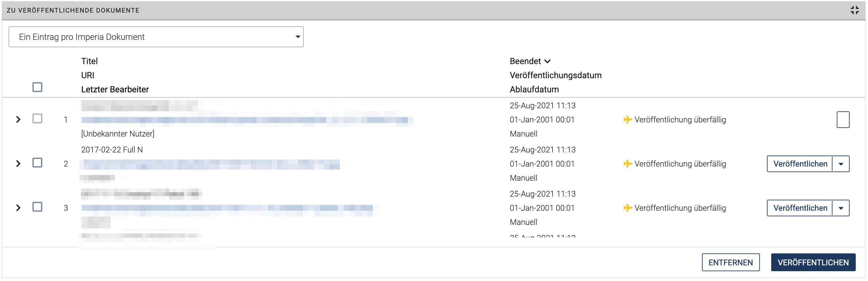Click the airplane icon in row 3

pyautogui.click(x=627, y=208)
